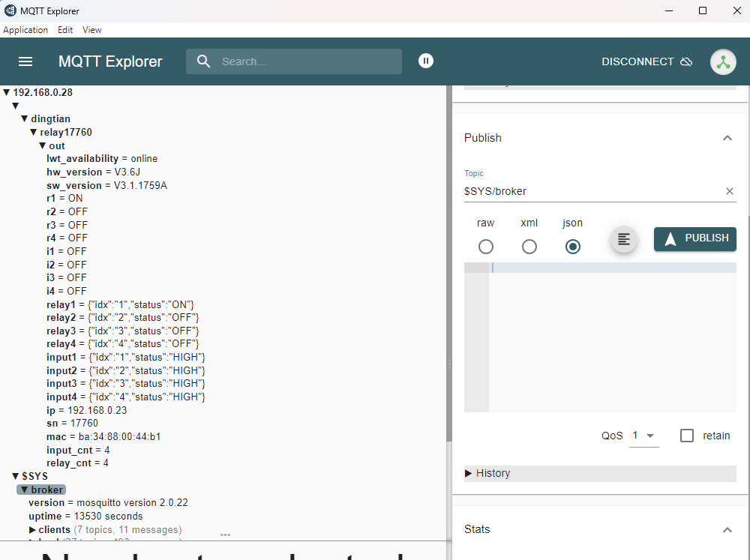750x560 pixels.
Task: Select the raw payload format
Action: pyautogui.click(x=486, y=247)
